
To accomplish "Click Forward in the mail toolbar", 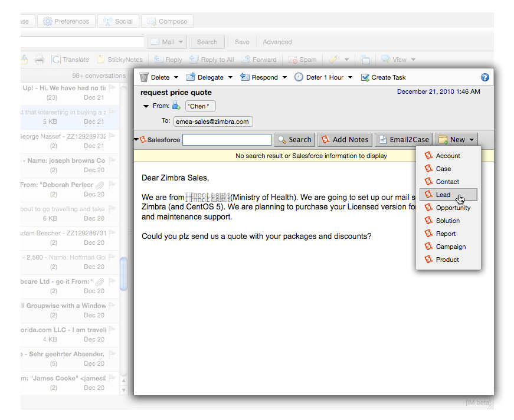I will click(259, 60).
